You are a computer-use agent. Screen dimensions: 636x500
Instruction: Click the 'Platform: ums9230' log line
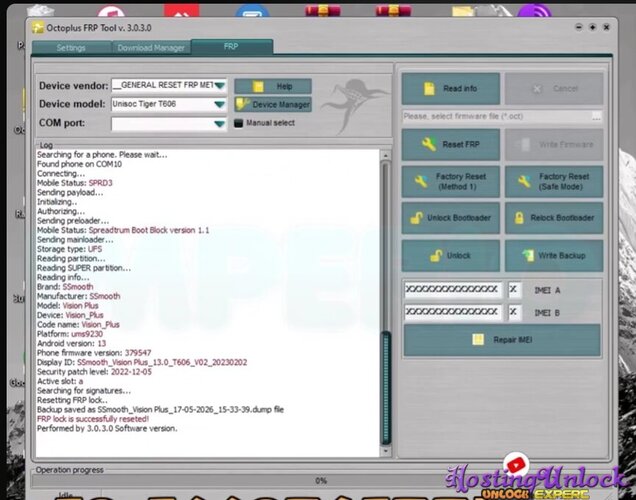click(x=70, y=334)
